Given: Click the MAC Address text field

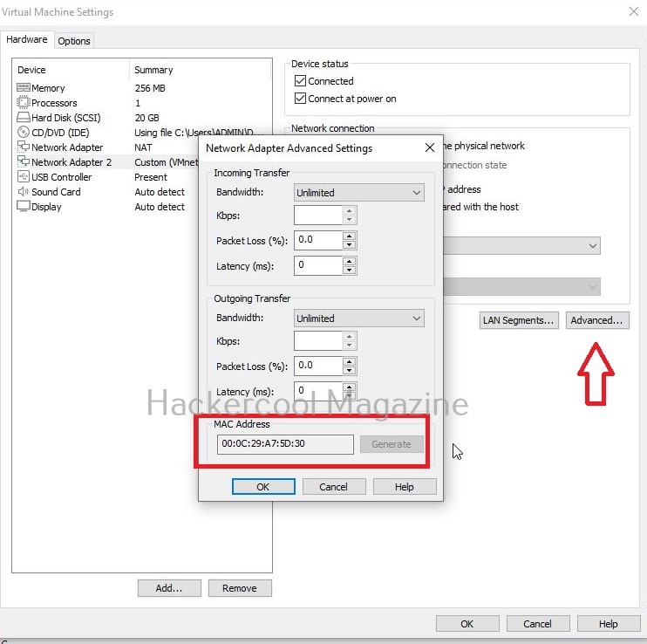Looking at the screenshot, I should [x=285, y=444].
